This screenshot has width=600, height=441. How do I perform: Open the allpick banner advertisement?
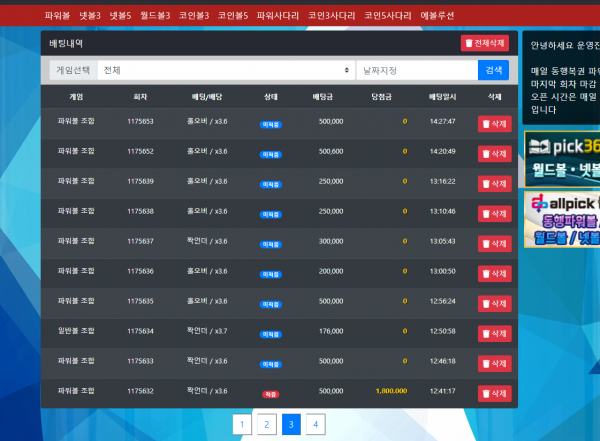coord(561,219)
